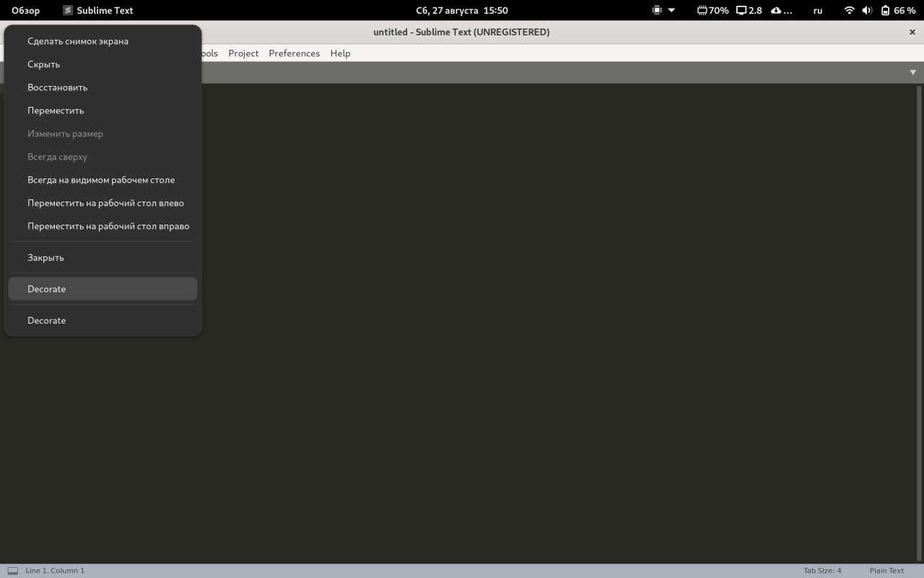
Task: Click the CPU chip indicator icon
Action: (657, 11)
